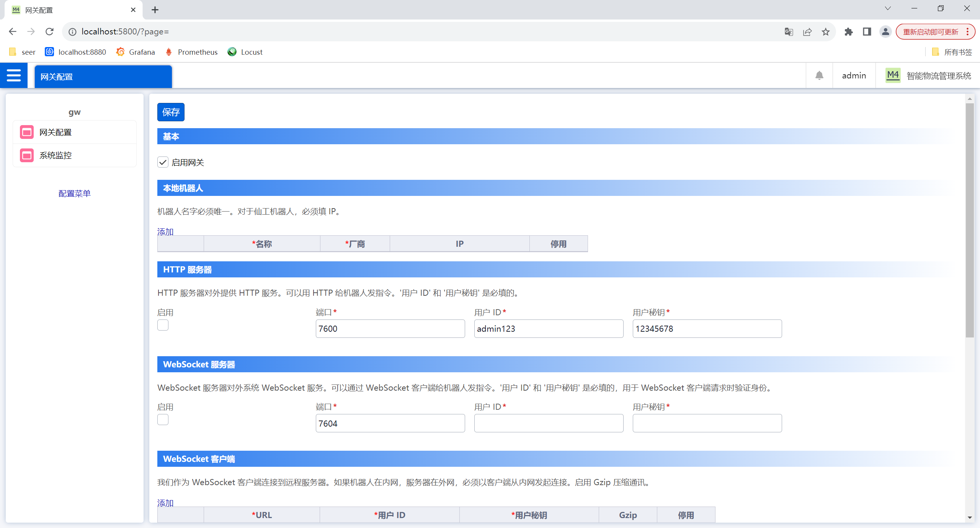This screenshot has height=528, width=980.
Task: Click the HTTP 端口 field showing 7600
Action: pos(390,329)
